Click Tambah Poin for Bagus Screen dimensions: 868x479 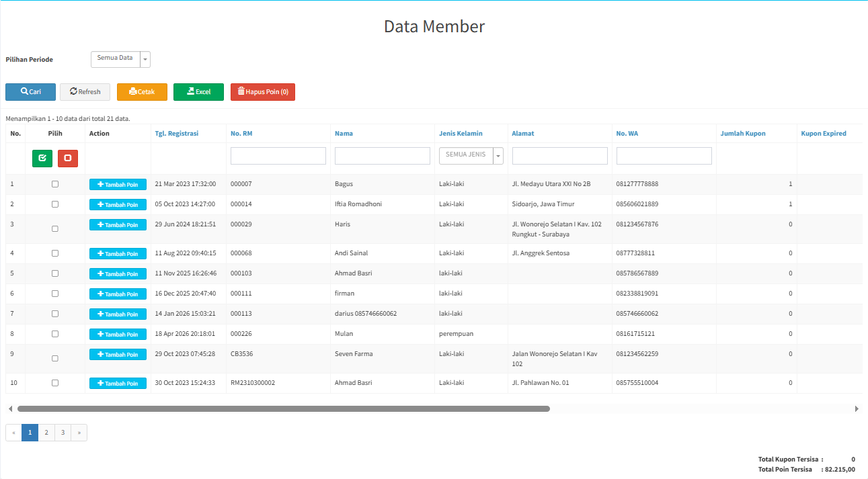click(118, 185)
